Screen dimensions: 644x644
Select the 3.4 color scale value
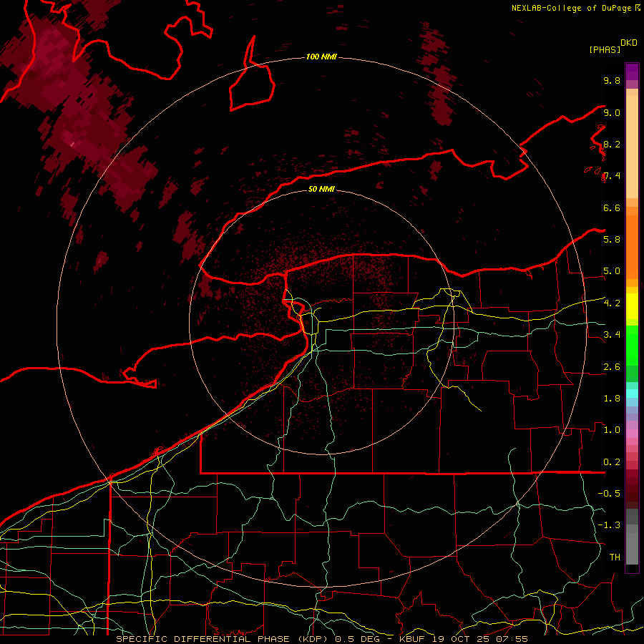tap(612, 335)
